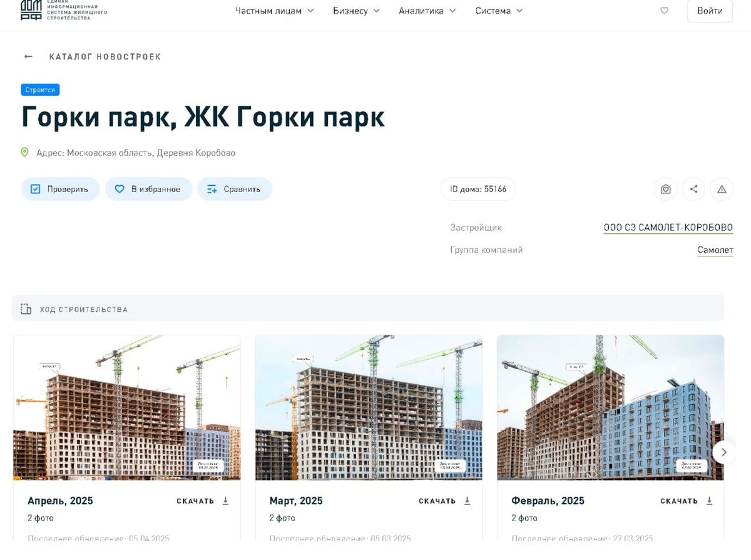
Task: Download February 2025 photos via arrow icon
Action: (710, 501)
